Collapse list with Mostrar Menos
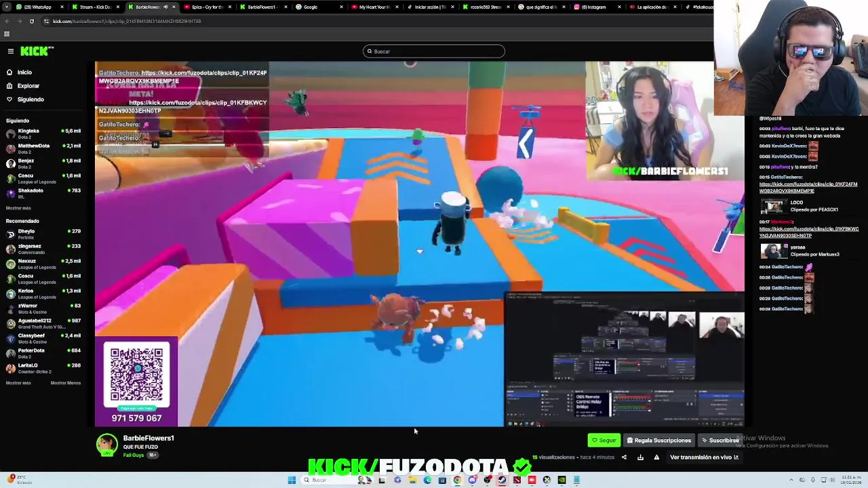 66,383
